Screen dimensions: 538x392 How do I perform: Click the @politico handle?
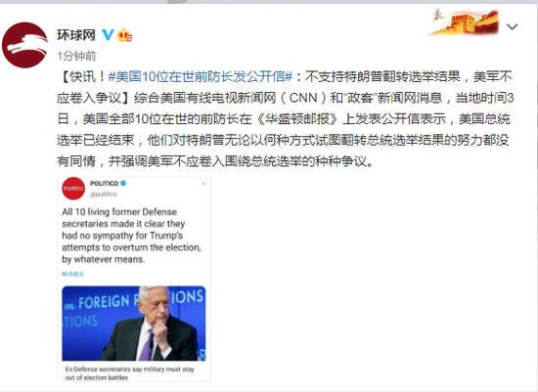coord(104,195)
